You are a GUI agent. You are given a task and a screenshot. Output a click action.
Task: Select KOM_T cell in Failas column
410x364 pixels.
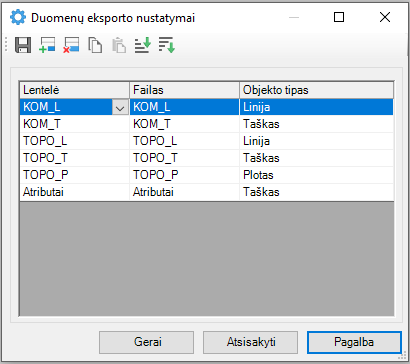pos(184,124)
